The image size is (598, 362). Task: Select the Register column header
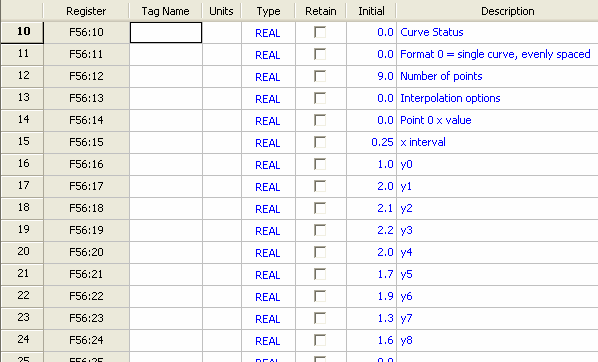[86, 11]
